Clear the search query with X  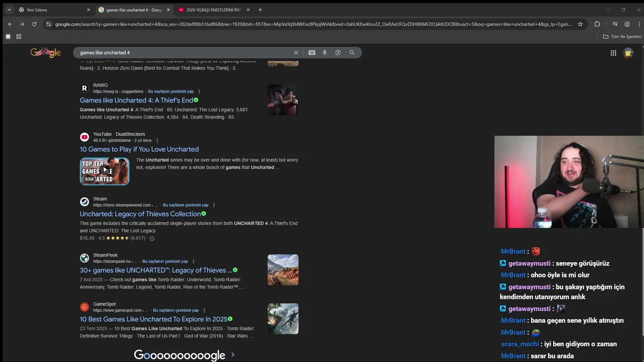pos(296,52)
